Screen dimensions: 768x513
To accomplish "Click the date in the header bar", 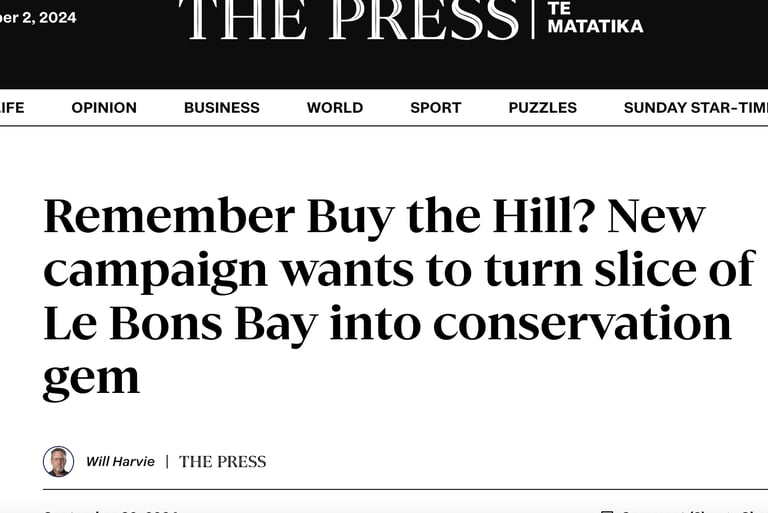I will click(38, 18).
